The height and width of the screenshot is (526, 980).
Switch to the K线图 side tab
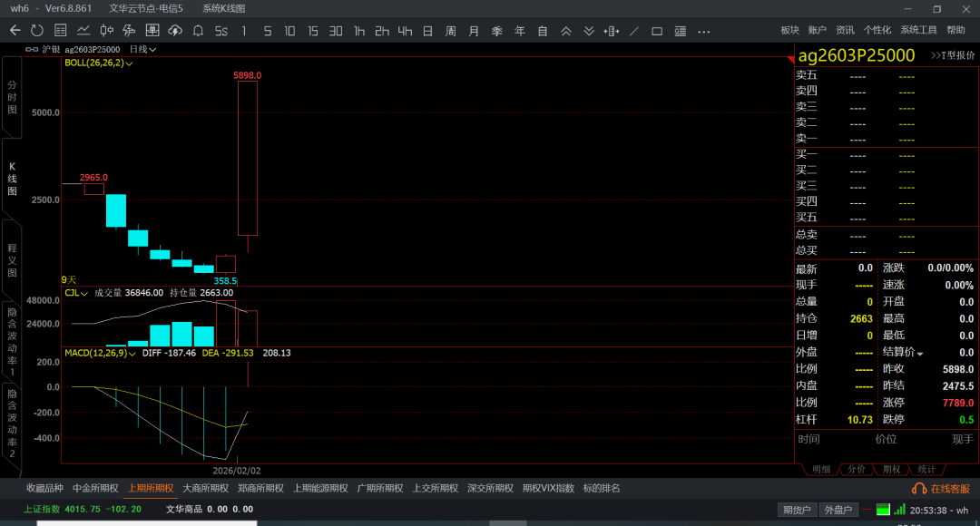click(x=12, y=179)
